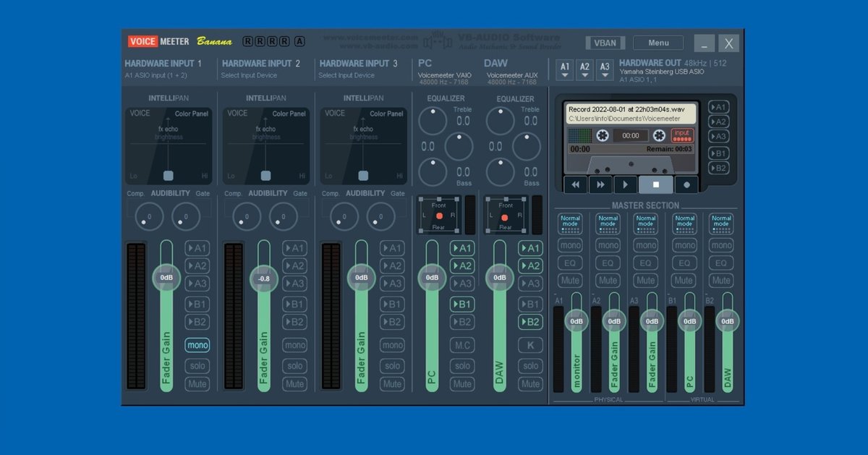Open Hardware Input 1 device list
868x455 pixels.
(x=156, y=75)
